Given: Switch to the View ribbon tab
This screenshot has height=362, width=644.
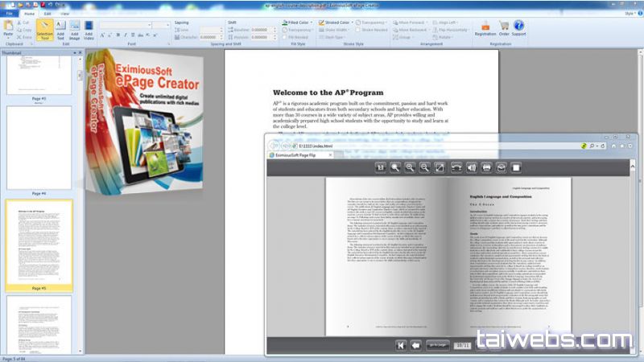Looking at the screenshot, I should 64,14.
